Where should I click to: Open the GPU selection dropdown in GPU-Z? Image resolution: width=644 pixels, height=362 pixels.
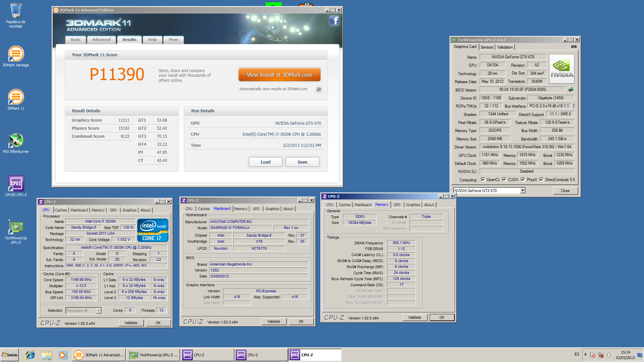click(523, 191)
